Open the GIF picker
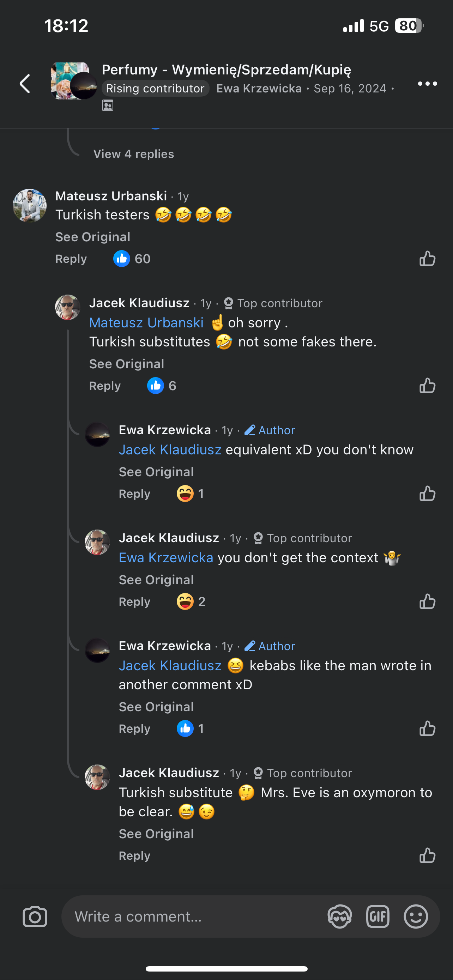Viewport: 453px width, 980px height. point(377,917)
